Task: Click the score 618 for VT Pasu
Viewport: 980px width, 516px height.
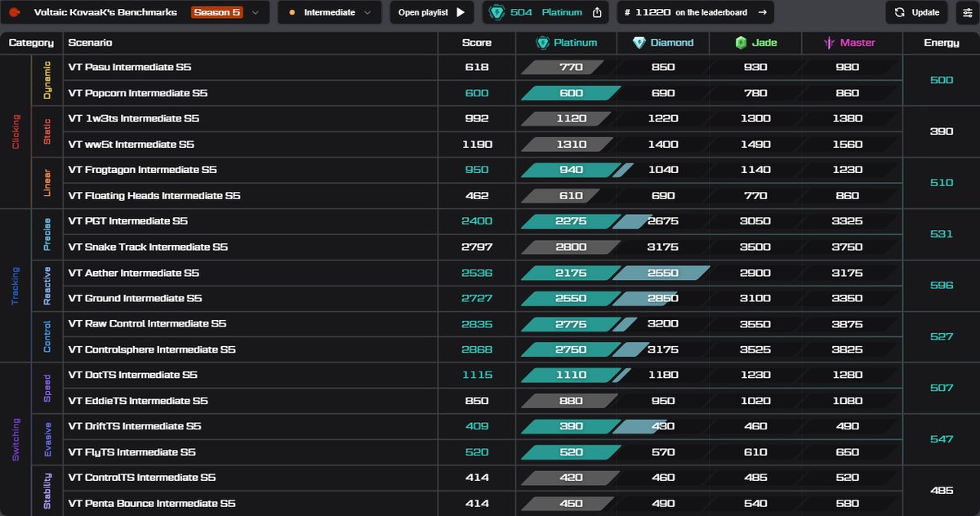Action: [x=477, y=67]
